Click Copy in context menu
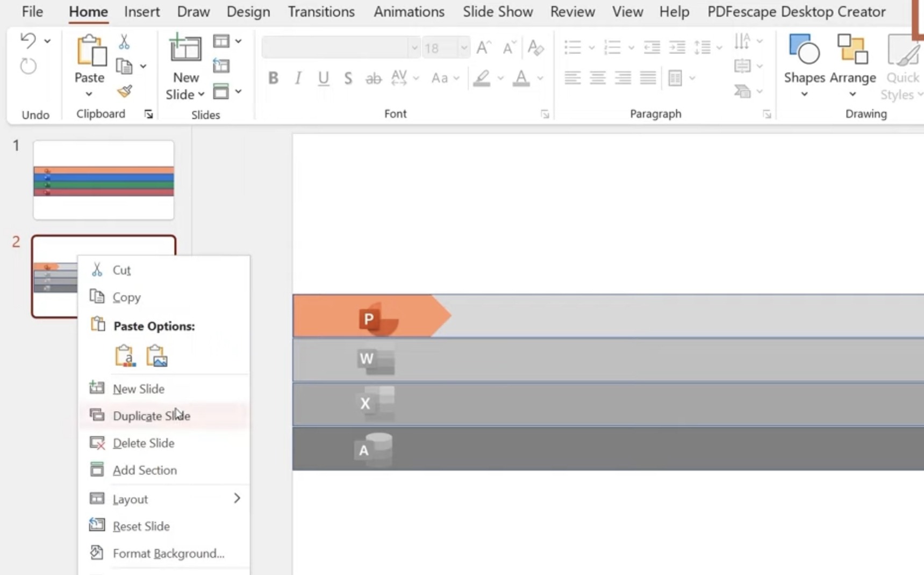The height and width of the screenshot is (575, 924). click(x=164, y=297)
